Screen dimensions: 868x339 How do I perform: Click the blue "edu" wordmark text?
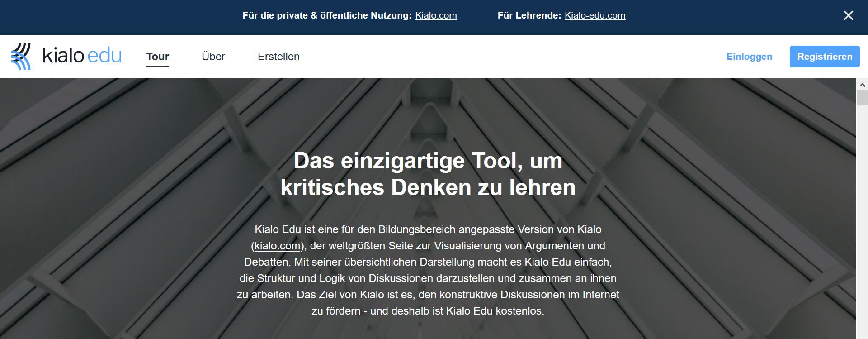(x=104, y=56)
